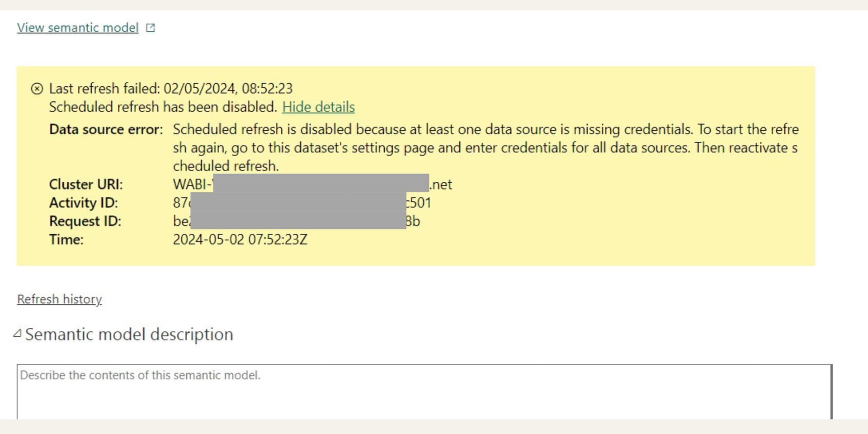
Task: Hide details of the refresh error
Action: (x=318, y=107)
